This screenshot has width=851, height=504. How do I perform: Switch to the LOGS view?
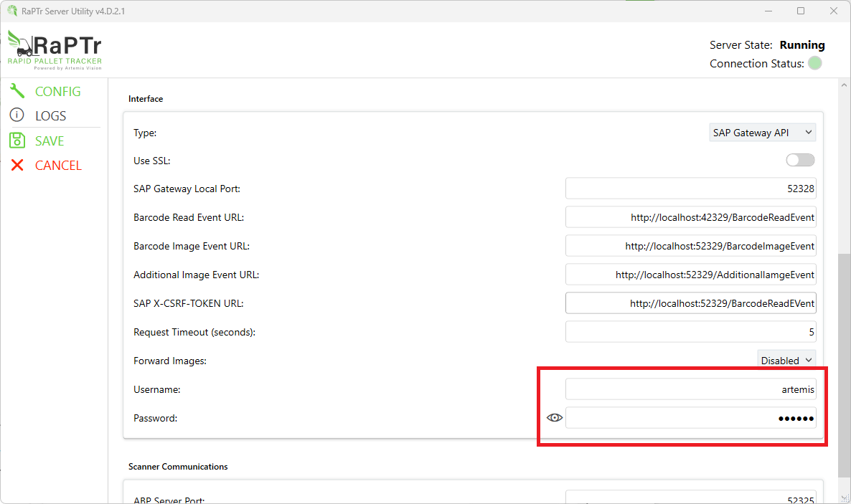click(50, 115)
